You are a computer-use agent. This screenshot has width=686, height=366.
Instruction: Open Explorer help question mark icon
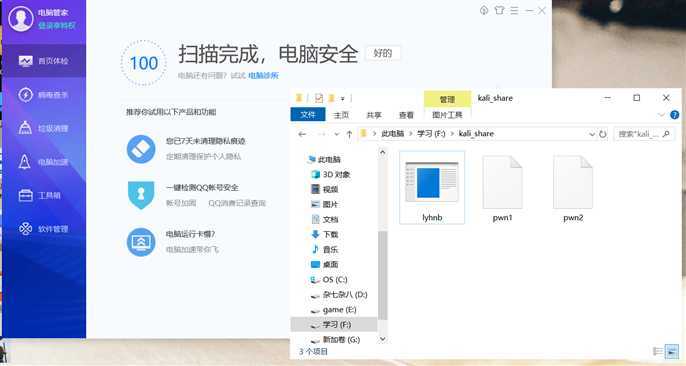(675, 115)
